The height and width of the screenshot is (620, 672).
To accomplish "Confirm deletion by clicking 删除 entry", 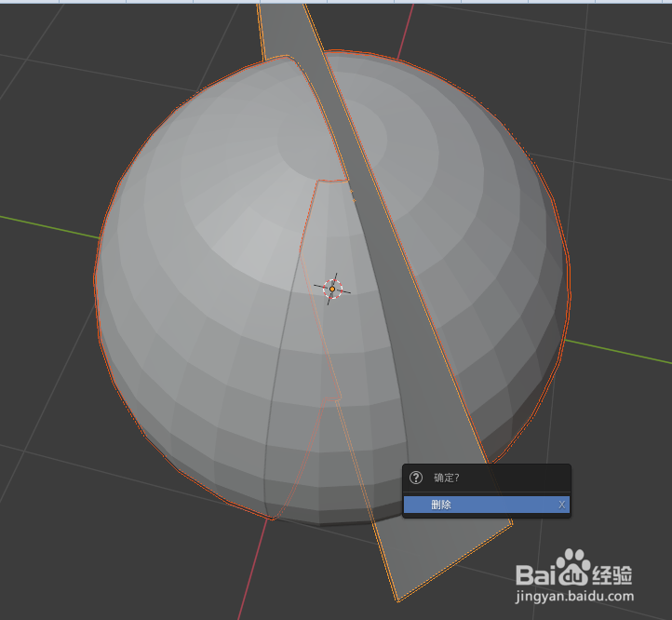I will tap(487, 505).
